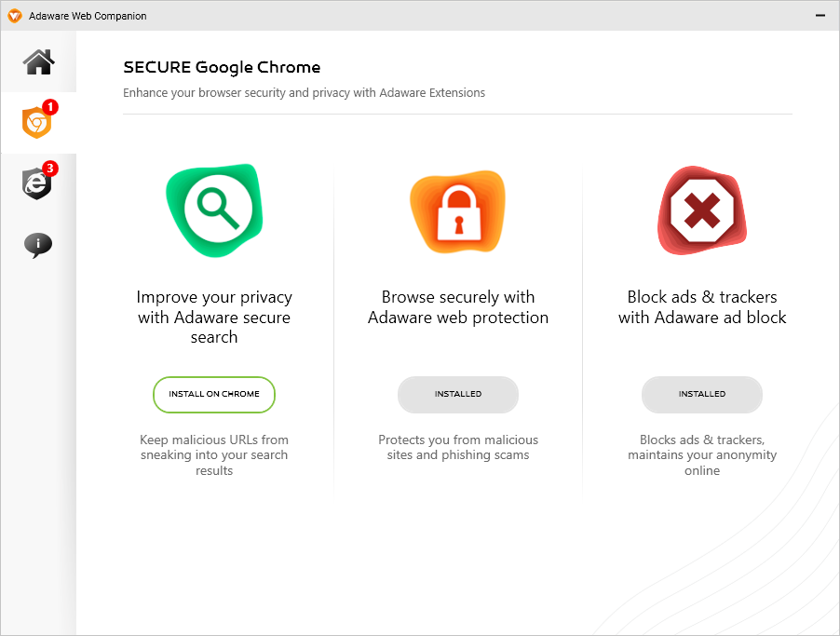Click Installed button under ad block

tap(702, 395)
